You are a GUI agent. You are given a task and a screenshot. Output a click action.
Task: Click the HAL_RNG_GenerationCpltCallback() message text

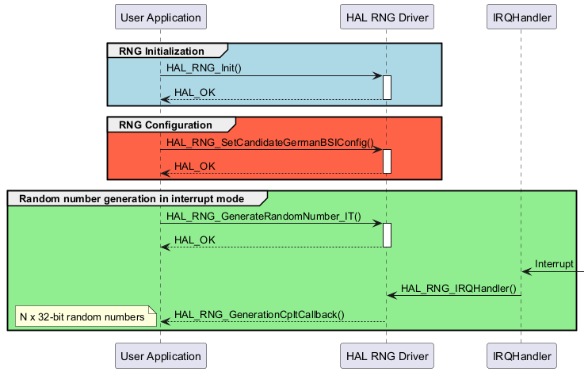tap(259, 315)
